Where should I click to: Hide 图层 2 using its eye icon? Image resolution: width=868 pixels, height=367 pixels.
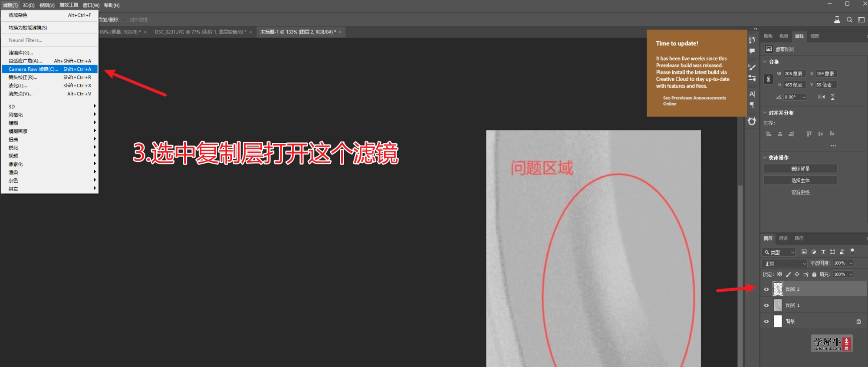pyautogui.click(x=766, y=289)
